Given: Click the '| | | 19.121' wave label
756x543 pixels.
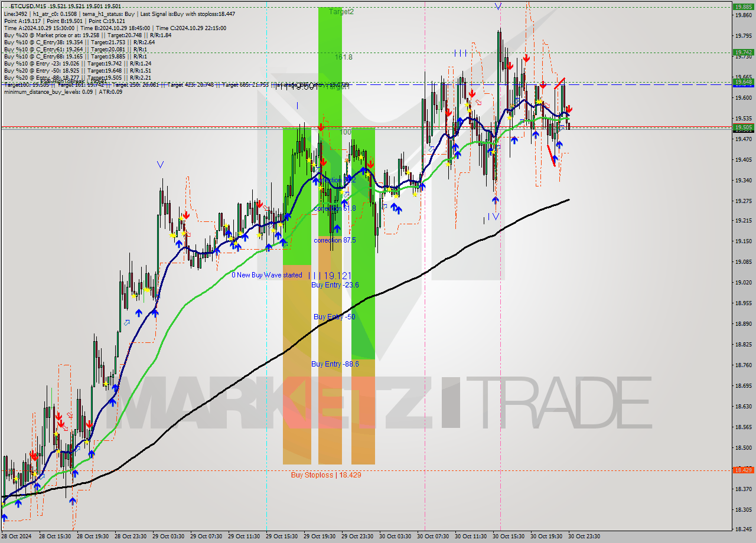Looking at the screenshot, I should point(331,276).
